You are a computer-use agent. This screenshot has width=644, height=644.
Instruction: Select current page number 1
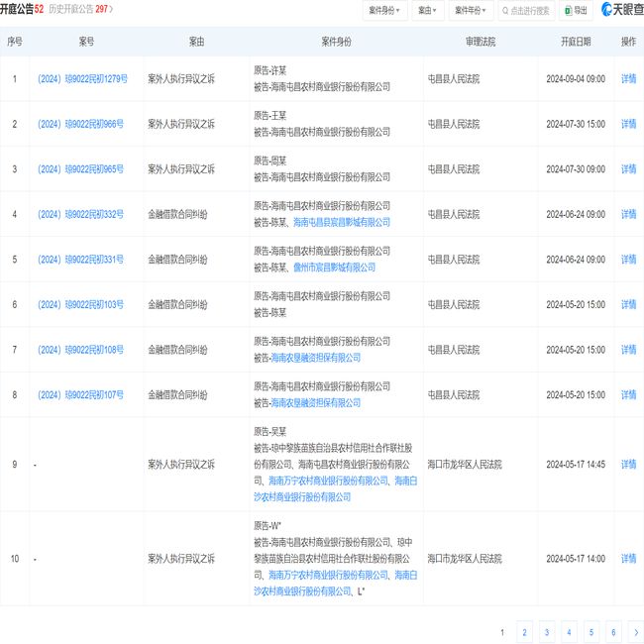(502, 632)
